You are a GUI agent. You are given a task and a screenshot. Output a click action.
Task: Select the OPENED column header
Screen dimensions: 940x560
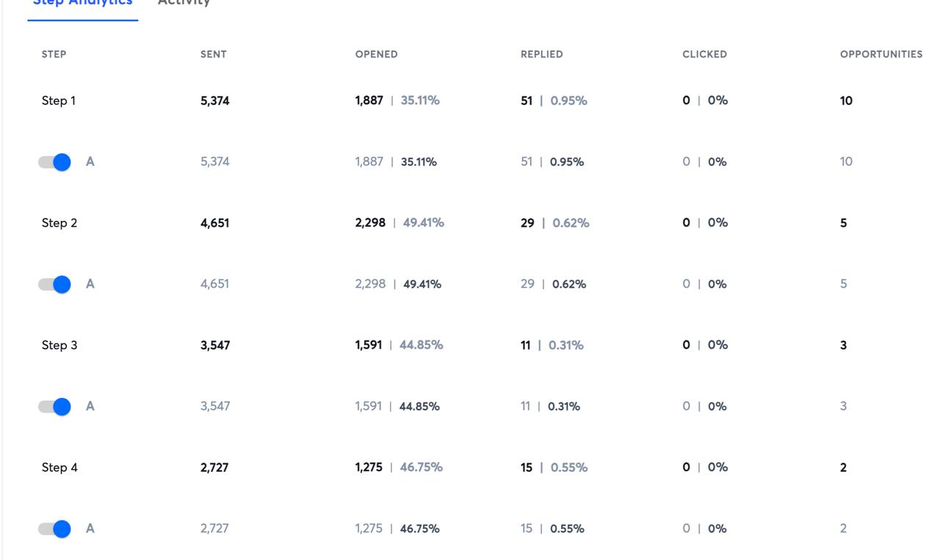pos(376,54)
